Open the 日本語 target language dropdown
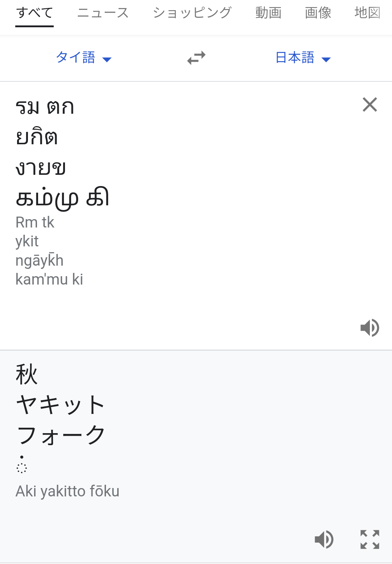This screenshot has height=564, width=392. pyautogui.click(x=303, y=58)
